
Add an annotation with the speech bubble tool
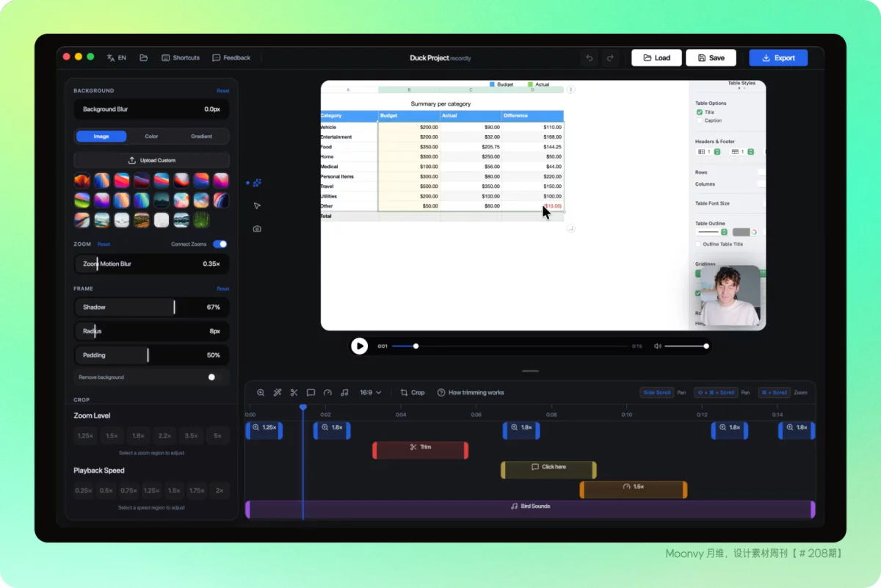click(x=311, y=393)
